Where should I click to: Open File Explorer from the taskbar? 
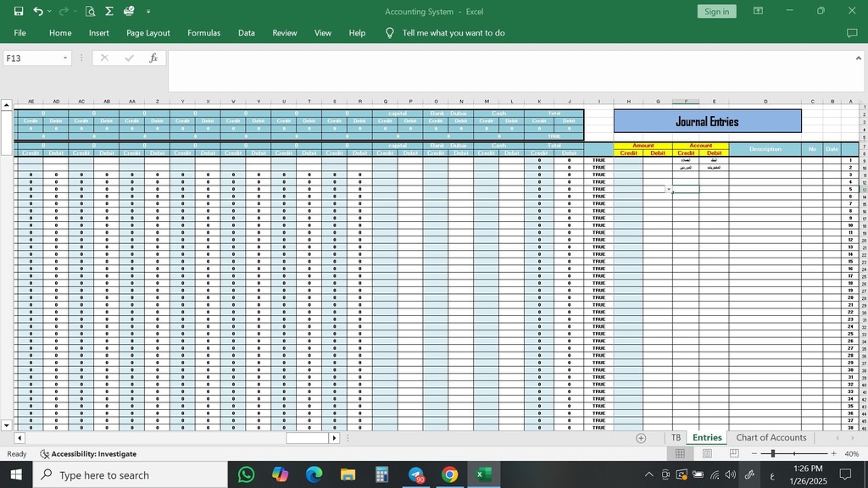348,474
